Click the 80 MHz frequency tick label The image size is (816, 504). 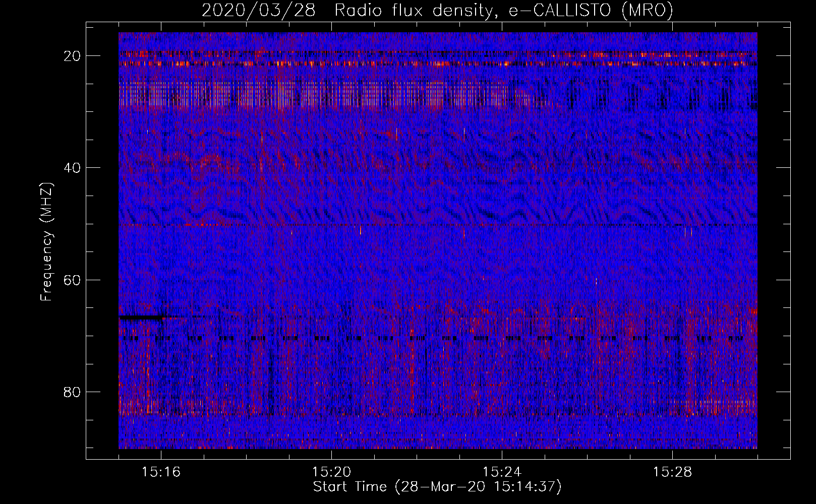pyautogui.click(x=73, y=392)
